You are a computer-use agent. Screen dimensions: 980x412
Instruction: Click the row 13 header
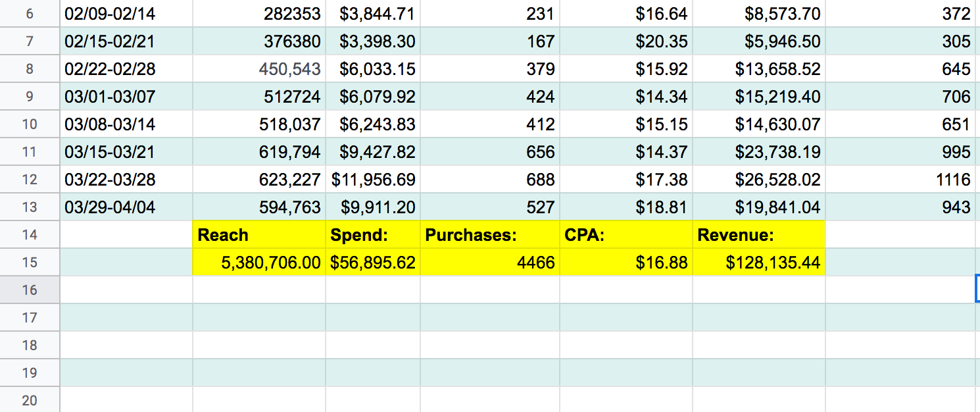(30, 207)
